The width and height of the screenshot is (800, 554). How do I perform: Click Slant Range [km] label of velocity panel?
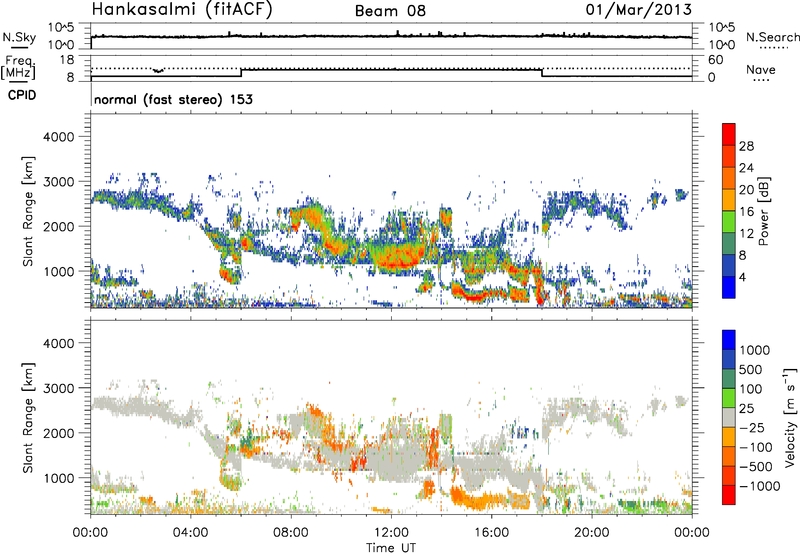28,417
